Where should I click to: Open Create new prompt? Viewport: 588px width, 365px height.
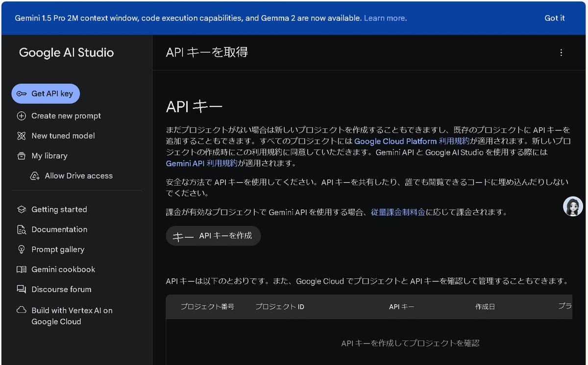(x=66, y=116)
